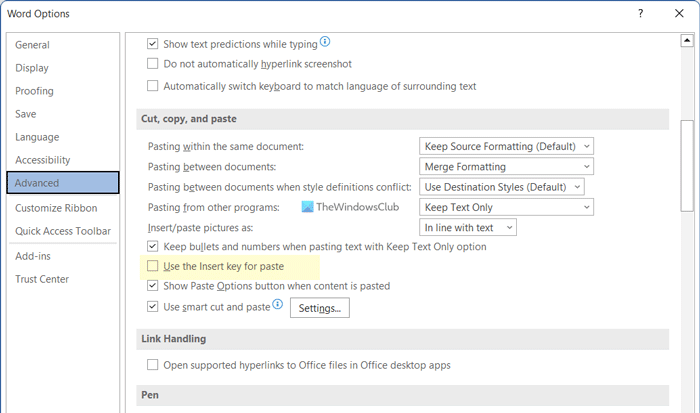700x413 pixels.
Task: Open the style definitions conflict dropdown
Action: [x=501, y=187]
